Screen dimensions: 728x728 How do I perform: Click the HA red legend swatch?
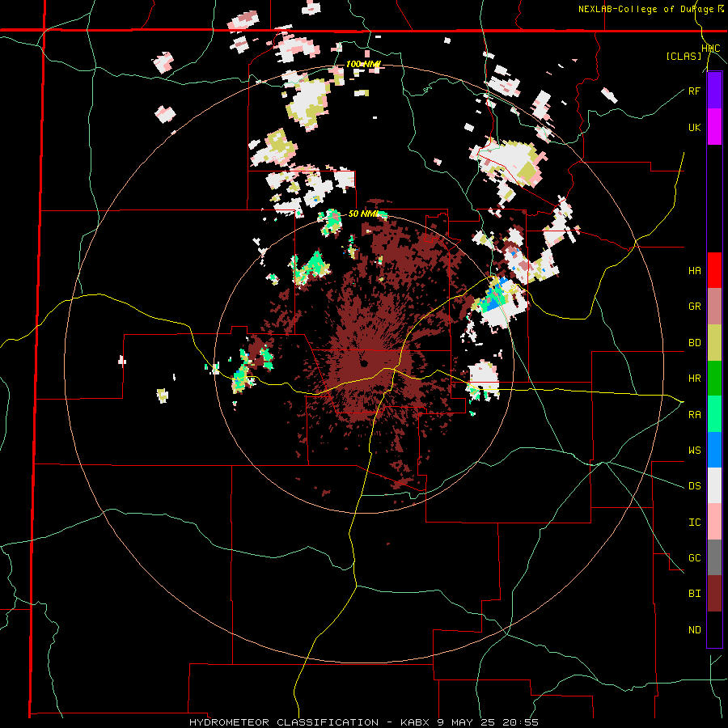(714, 270)
